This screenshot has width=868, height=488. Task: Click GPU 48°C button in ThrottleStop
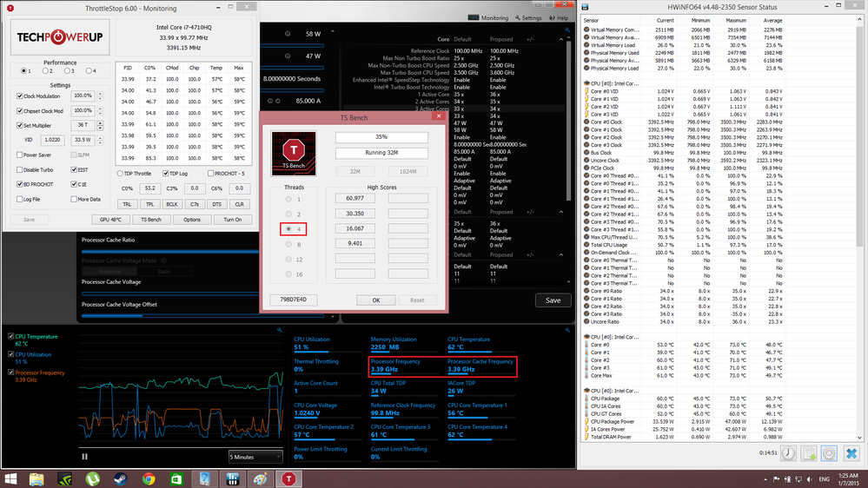pos(110,220)
